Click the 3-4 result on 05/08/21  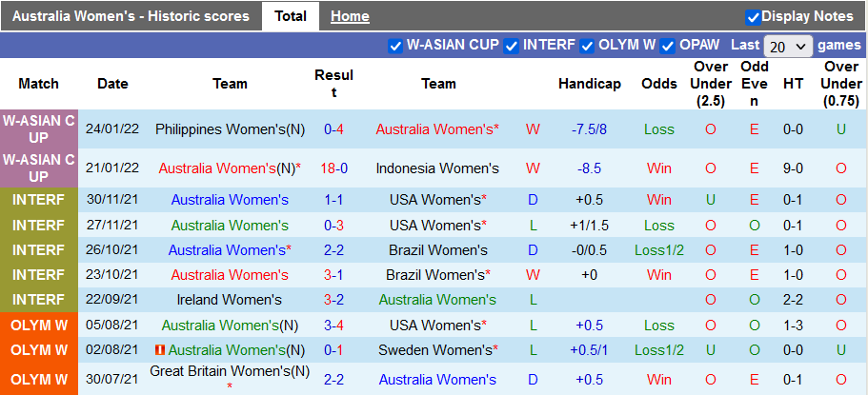point(333,325)
